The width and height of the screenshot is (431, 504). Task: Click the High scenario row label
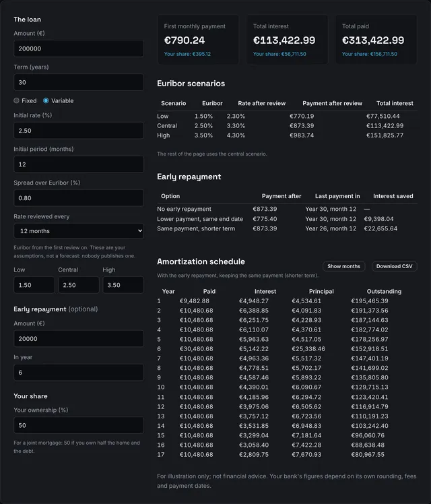pyautogui.click(x=164, y=135)
